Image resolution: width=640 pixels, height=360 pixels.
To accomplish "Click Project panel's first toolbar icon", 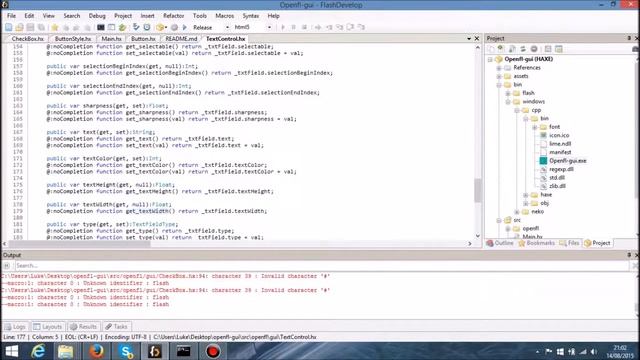I will 491,49.
